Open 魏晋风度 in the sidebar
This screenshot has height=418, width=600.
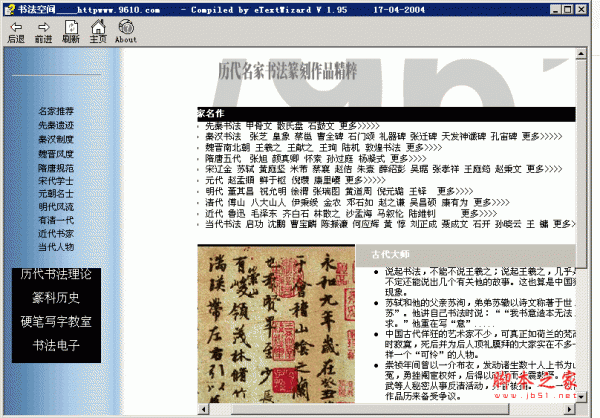coord(56,154)
